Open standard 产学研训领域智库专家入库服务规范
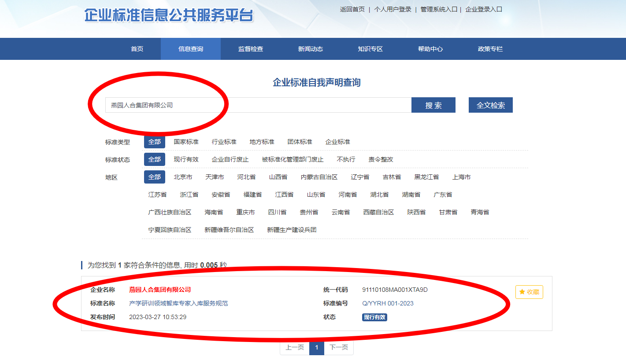626x364 pixels. tap(178, 303)
